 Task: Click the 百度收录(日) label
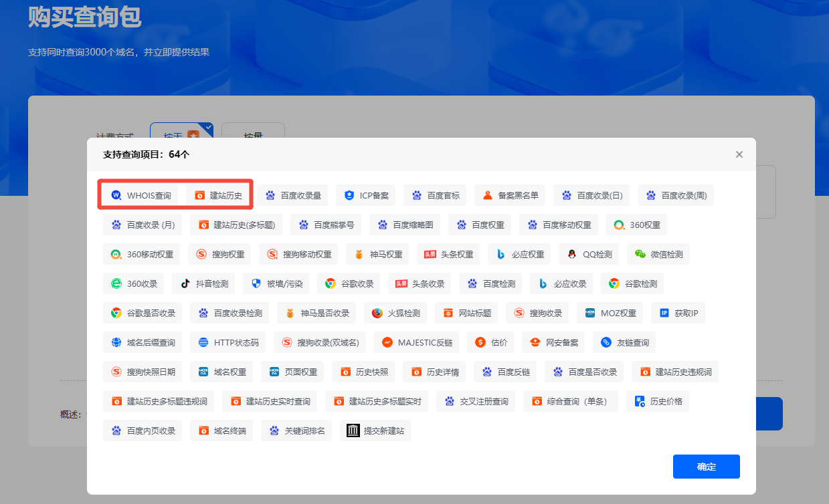tap(600, 196)
